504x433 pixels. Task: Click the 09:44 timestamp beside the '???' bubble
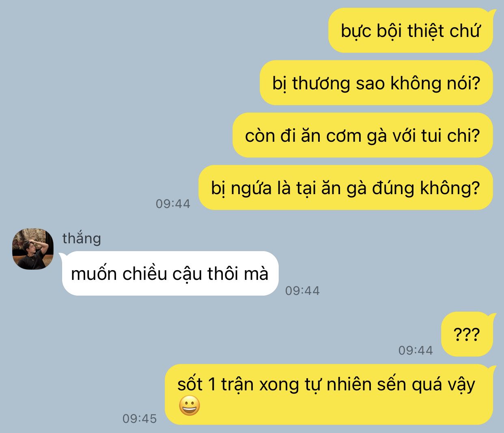click(416, 350)
